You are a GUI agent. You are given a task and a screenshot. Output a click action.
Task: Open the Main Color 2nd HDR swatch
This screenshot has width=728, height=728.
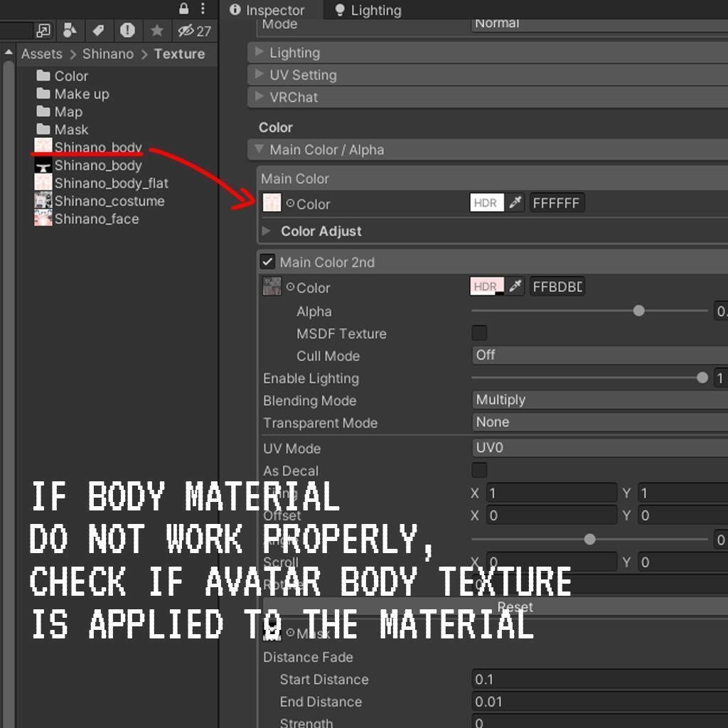pos(486,287)
